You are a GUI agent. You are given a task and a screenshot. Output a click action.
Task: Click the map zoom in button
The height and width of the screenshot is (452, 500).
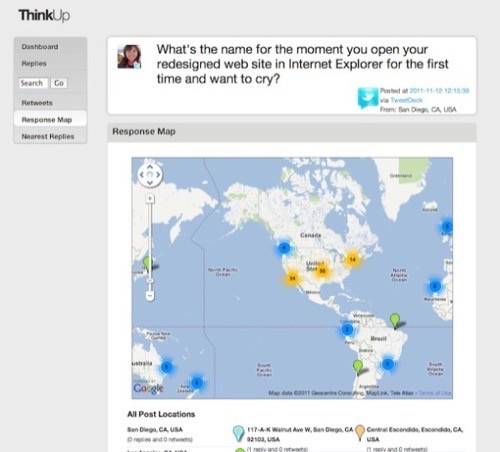tap(150, 199)
